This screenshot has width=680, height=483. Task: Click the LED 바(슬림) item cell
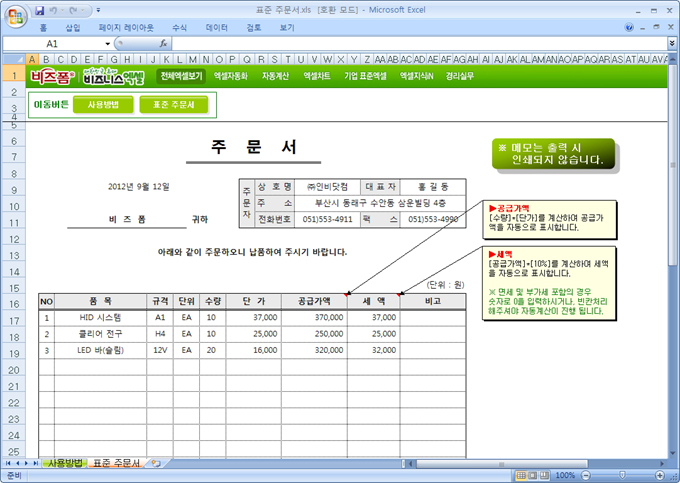[100, 350]
